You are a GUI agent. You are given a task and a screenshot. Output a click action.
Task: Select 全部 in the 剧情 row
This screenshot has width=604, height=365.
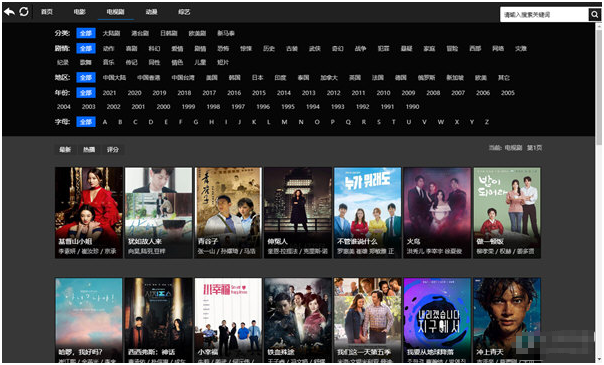86,48
